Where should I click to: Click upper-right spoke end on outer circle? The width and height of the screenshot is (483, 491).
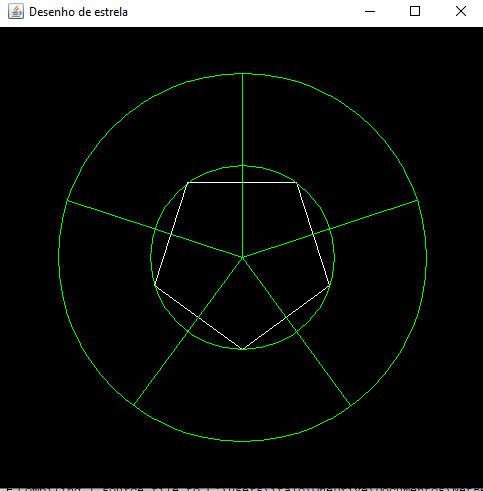coord(417,200)
